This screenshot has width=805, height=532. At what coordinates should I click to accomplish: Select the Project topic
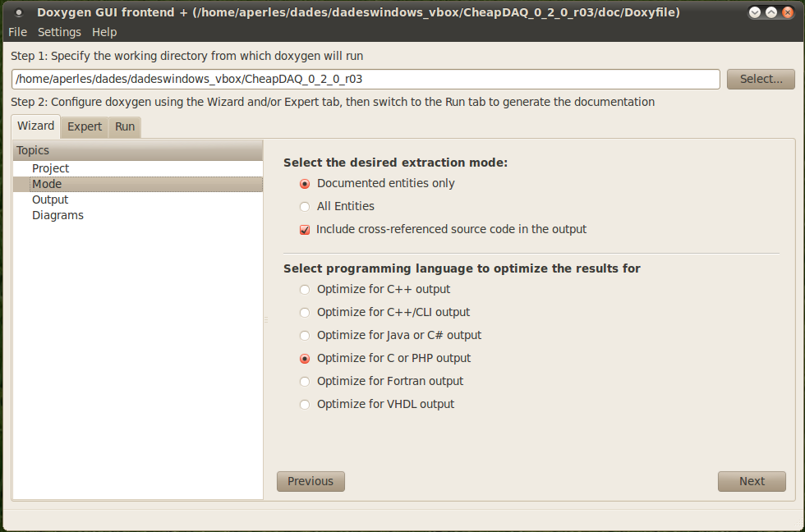click(x=138, y=168)
